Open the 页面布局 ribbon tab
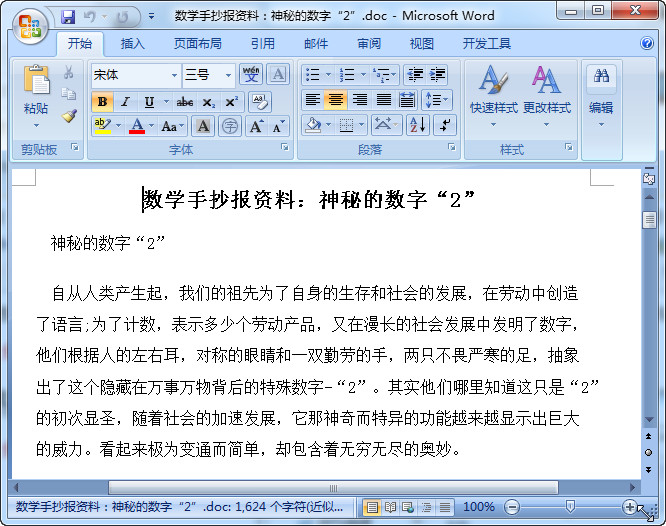666x526 pixels. 200,44
